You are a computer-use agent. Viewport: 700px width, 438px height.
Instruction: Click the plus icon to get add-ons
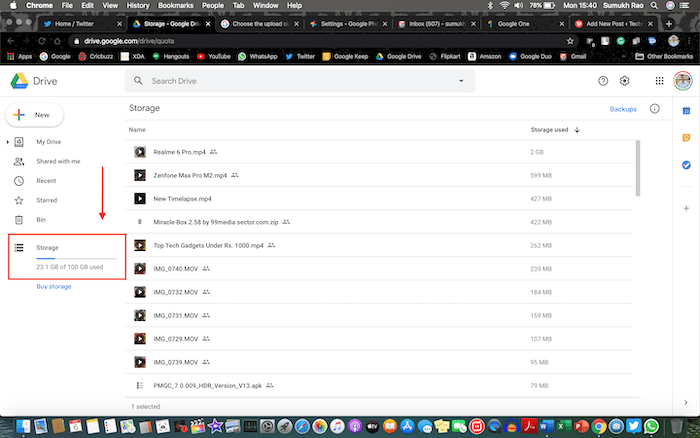[x=686, y=208]
